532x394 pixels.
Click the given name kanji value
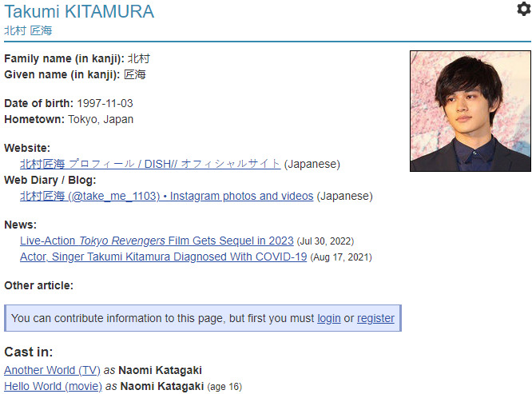[134, 74]
